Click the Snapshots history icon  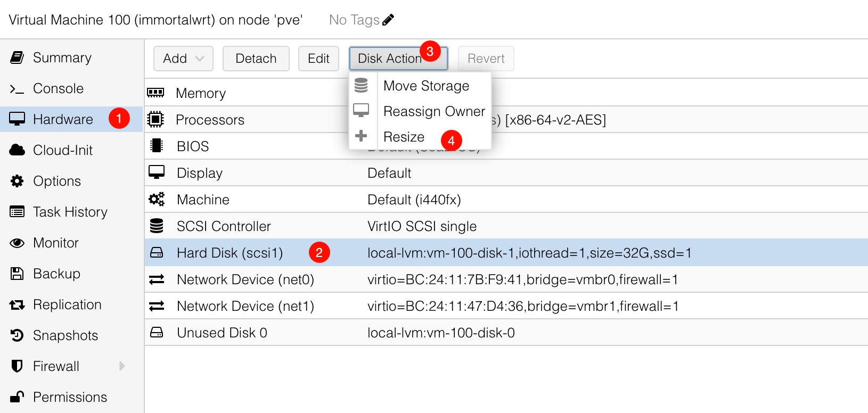click(17, 335)
